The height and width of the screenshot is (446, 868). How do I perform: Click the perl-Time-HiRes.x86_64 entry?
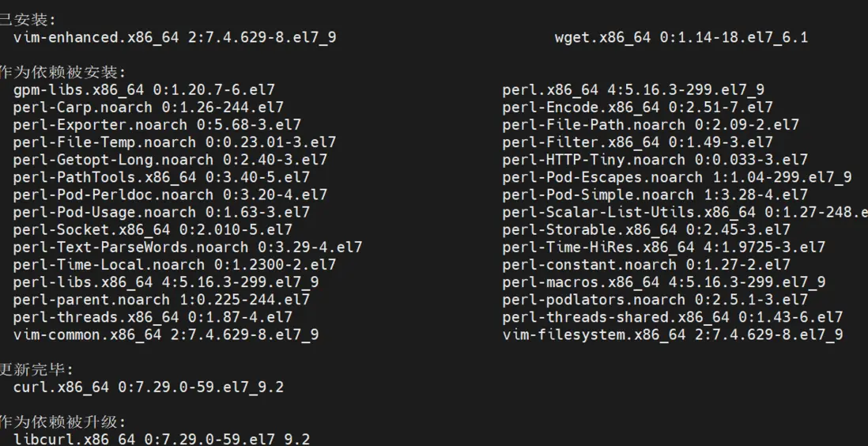663,248
